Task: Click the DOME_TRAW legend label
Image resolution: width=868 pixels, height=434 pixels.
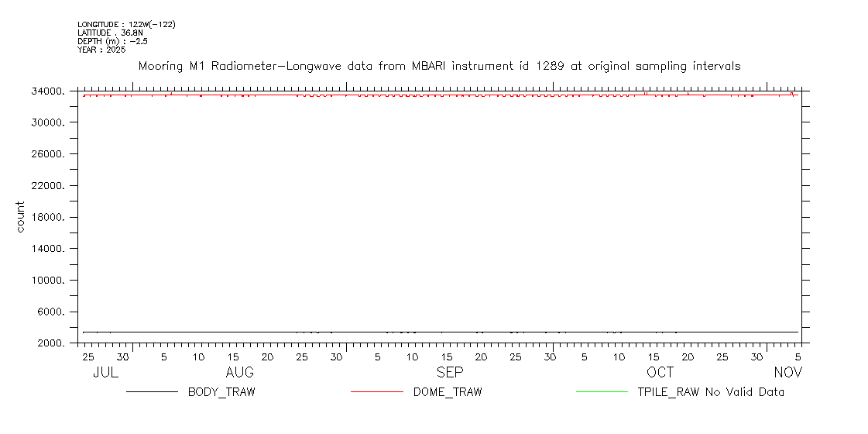Action: (x=447, y=392)
